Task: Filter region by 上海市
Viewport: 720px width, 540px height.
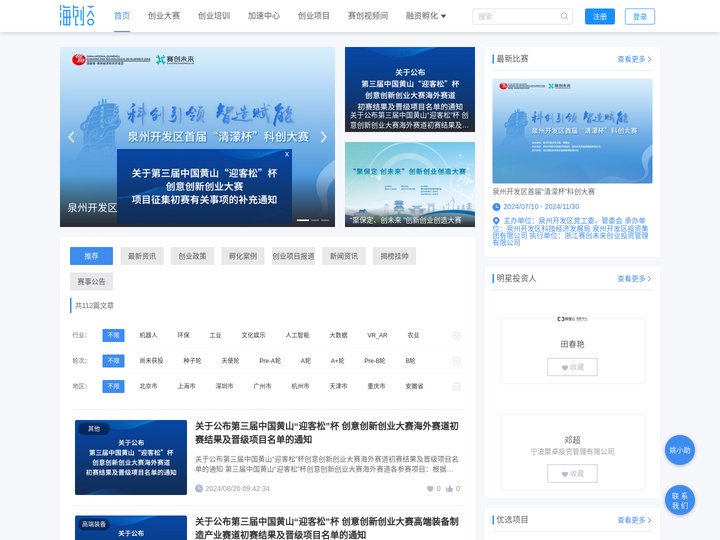Action: point(186,387)
